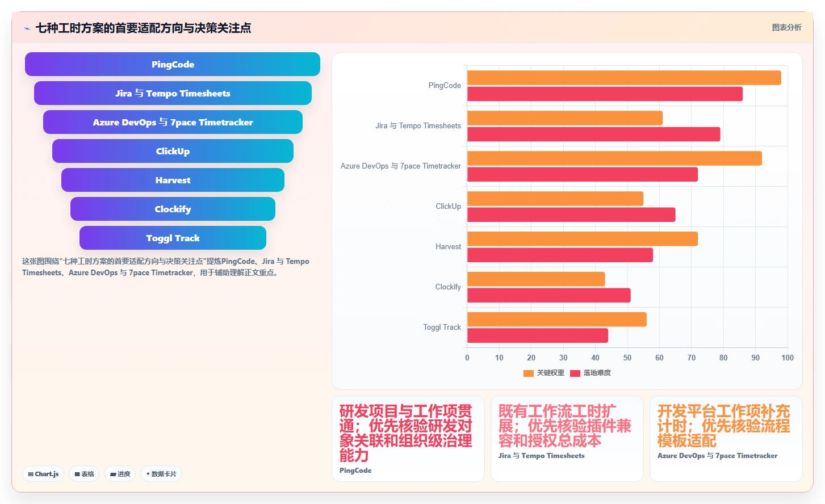Select the ClickUp funnel bar
Screen dimensions: 825x504
[173, 151]
